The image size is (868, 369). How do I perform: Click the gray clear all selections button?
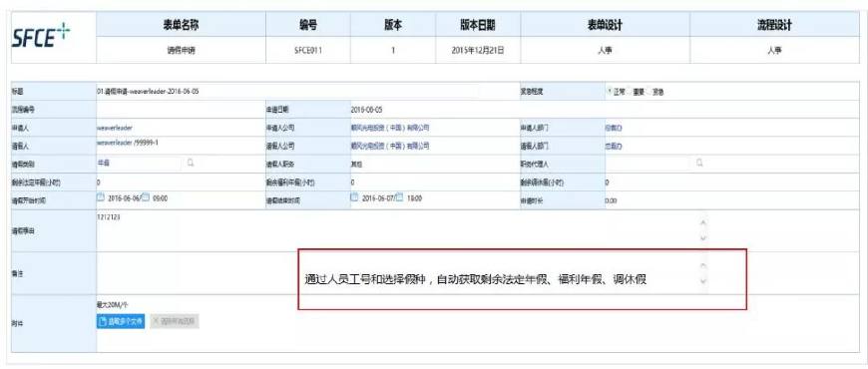tap(175, 321)
